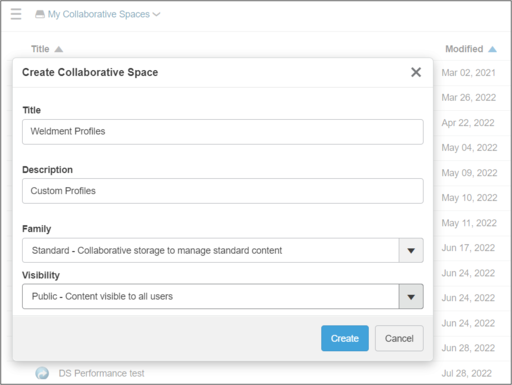The width and height of the screenshot is (512, 385).
Task: Click the Create button
Action: point(345,338)
